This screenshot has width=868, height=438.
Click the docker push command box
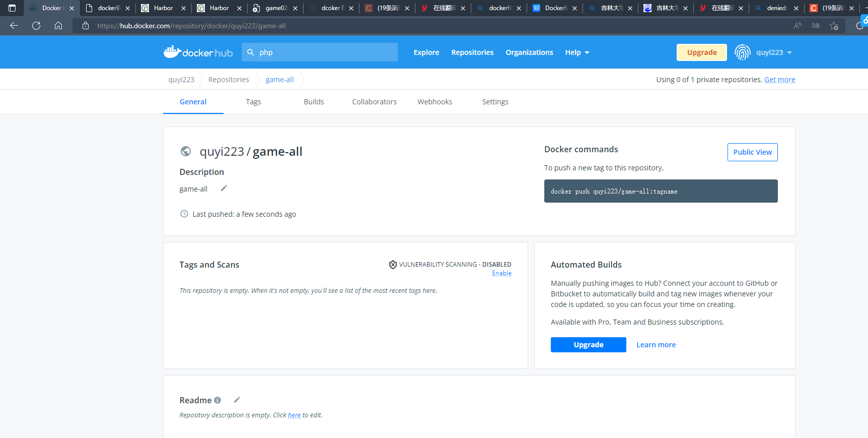(661, 191)
